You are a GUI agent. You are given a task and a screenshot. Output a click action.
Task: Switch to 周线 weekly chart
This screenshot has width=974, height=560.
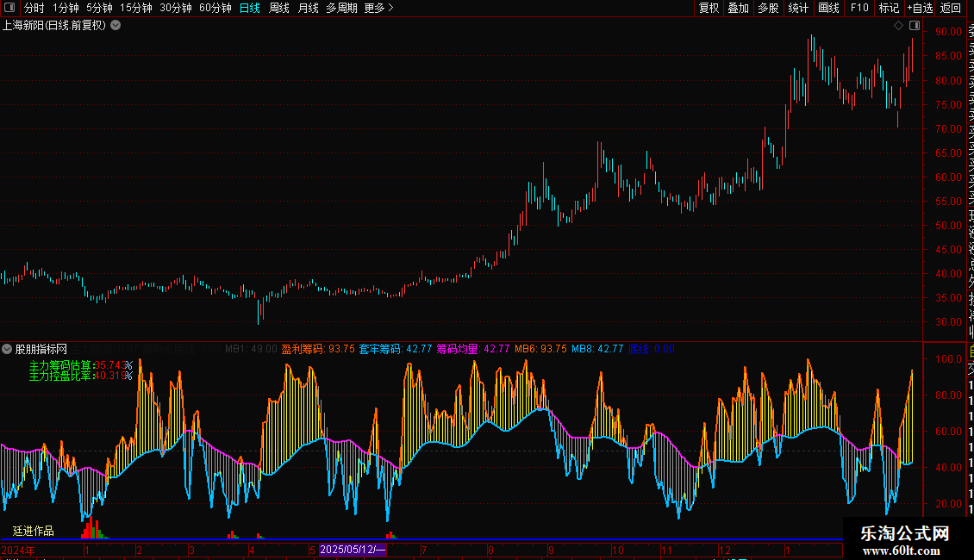(x=279, y=8)
